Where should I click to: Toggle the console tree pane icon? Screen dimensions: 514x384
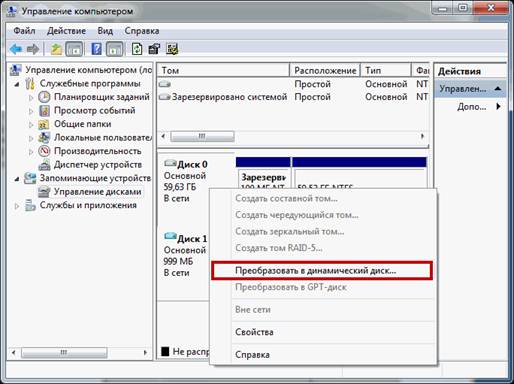74,49
